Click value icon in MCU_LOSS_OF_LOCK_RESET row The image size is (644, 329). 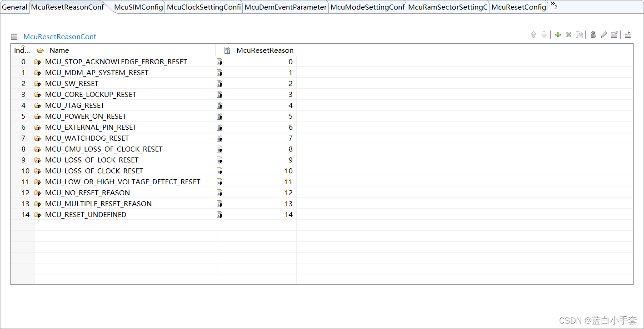pyautogui.click(x=220, y=160)
